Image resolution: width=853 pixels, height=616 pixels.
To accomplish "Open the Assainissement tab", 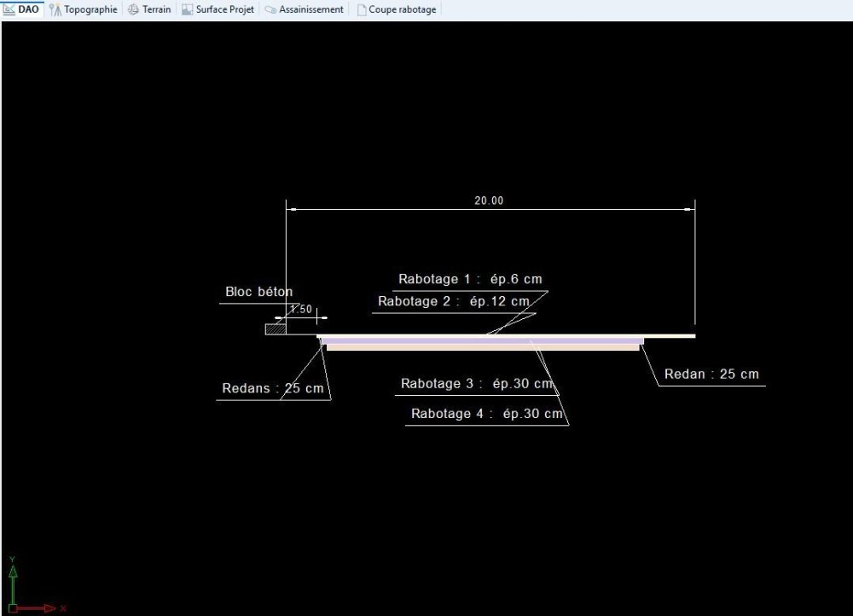I will coord(305,9).
